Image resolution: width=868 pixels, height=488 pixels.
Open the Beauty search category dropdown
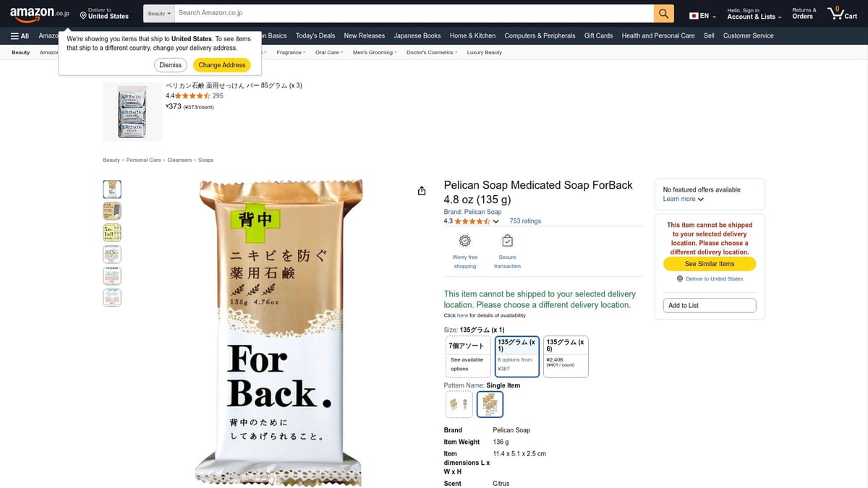pos(159,14)
